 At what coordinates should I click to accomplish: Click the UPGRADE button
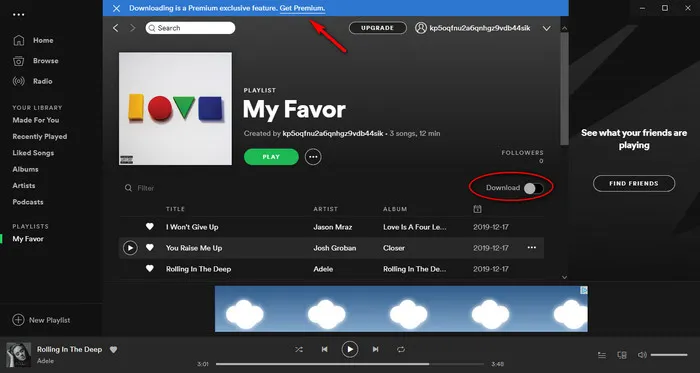click(378, 28)
